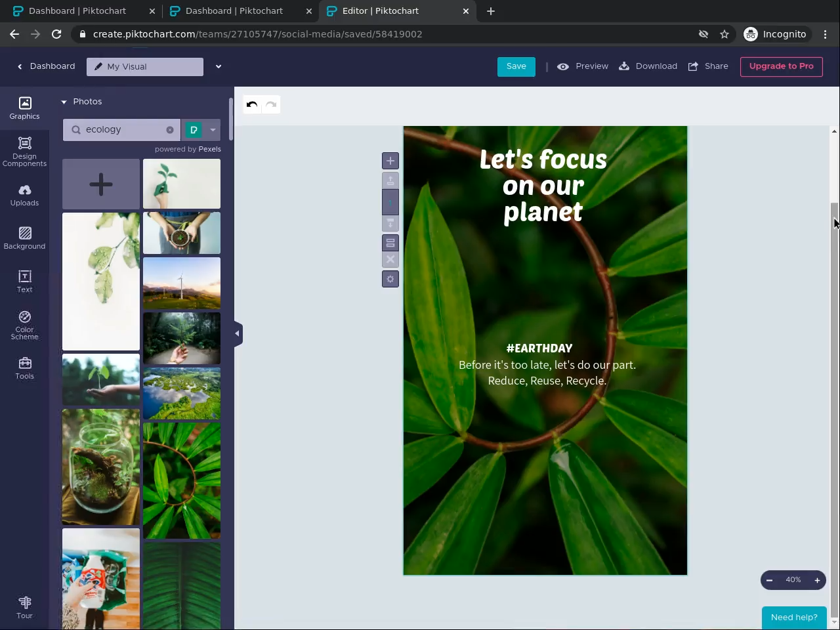The image size is (840, 630).
Task: Open the Color Scheme panel
Action: click(24, 325)
